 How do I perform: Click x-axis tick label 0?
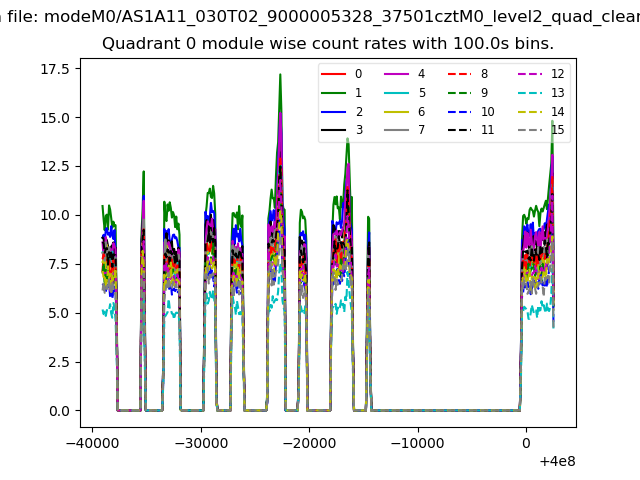pos(526,443)
